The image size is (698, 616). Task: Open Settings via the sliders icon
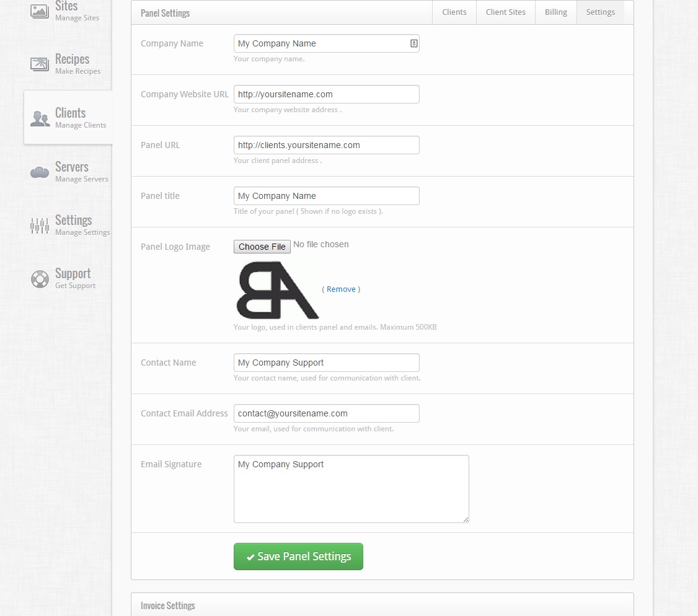click(39, 226)
